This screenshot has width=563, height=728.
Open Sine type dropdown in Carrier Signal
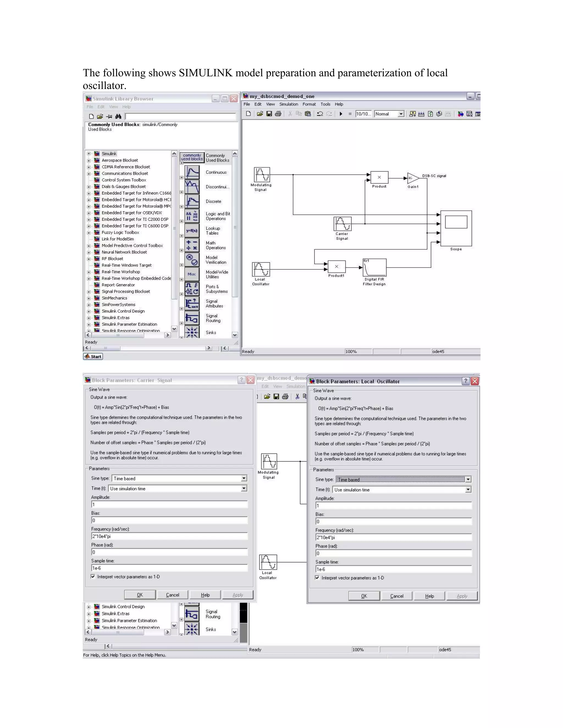coord(244,478)
